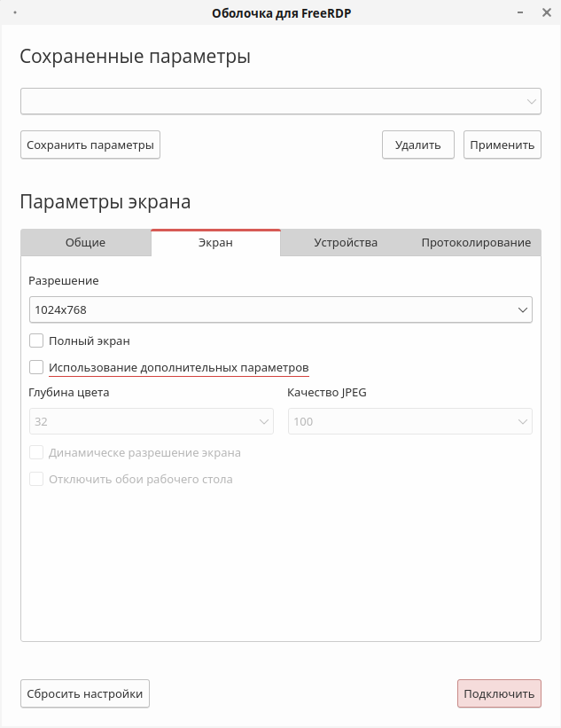
Task: Click the Глубина цвета label
Action: point(68,393)
